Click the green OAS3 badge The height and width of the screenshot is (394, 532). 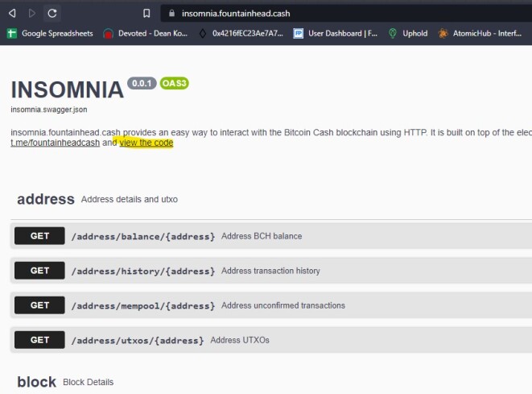(174, 83)
